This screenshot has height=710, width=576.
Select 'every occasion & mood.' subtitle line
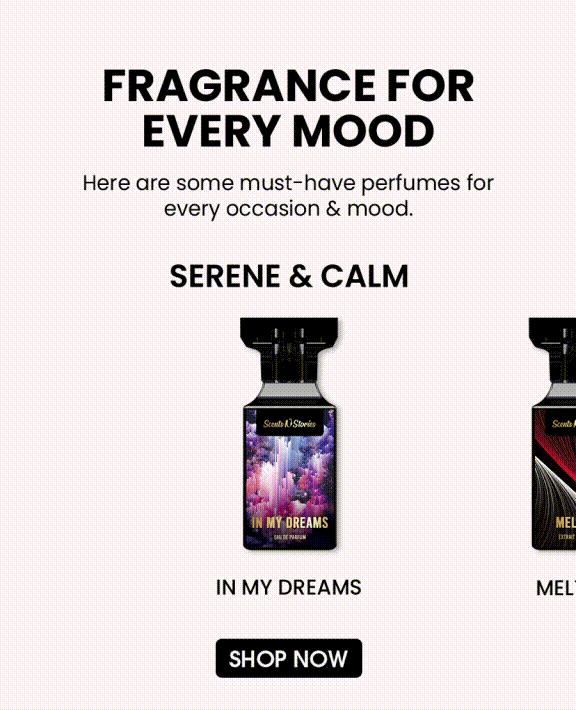pos(288,209)
